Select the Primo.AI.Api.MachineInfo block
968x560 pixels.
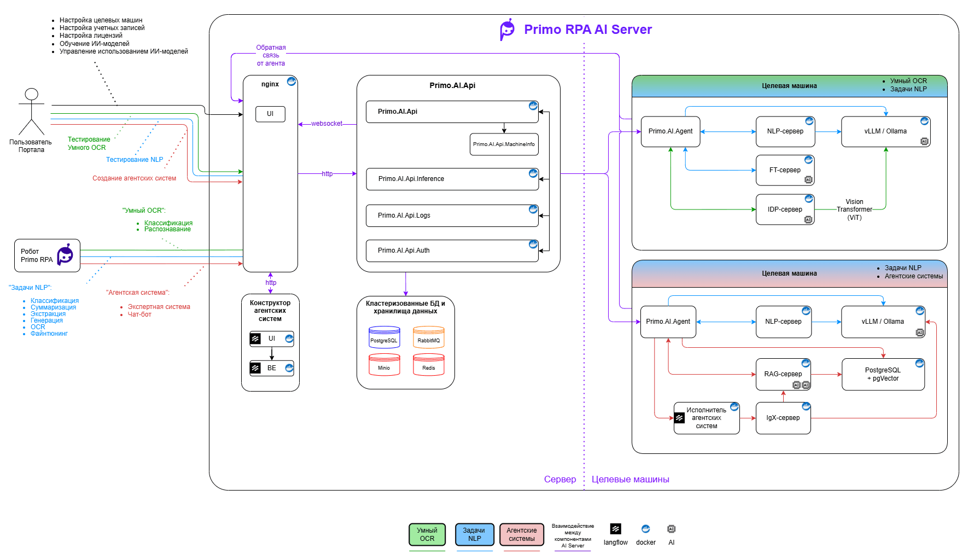tap(504, 144)
